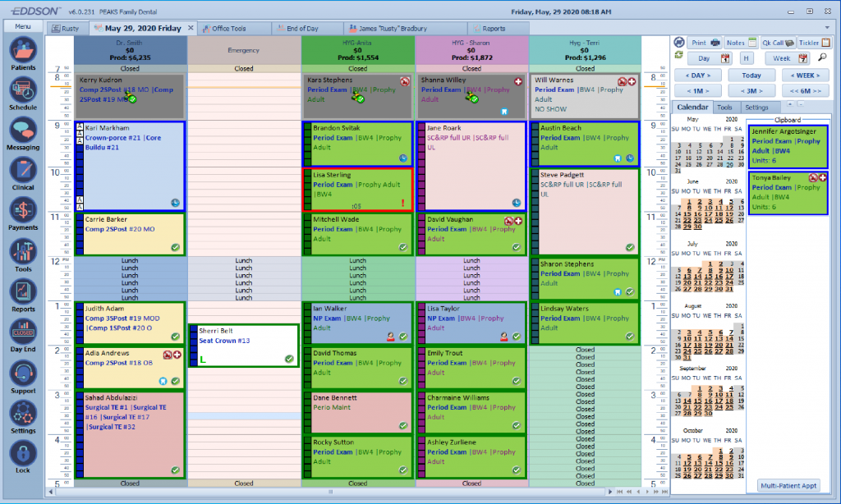Select the Settings tab in right panel
This screenshot has width=841, height=504.
[756, 108]
